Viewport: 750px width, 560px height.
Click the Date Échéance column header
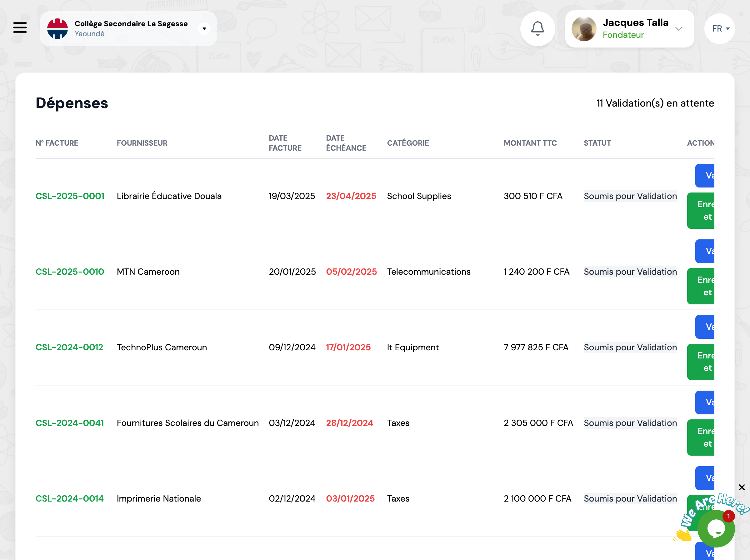click(346, 143)
